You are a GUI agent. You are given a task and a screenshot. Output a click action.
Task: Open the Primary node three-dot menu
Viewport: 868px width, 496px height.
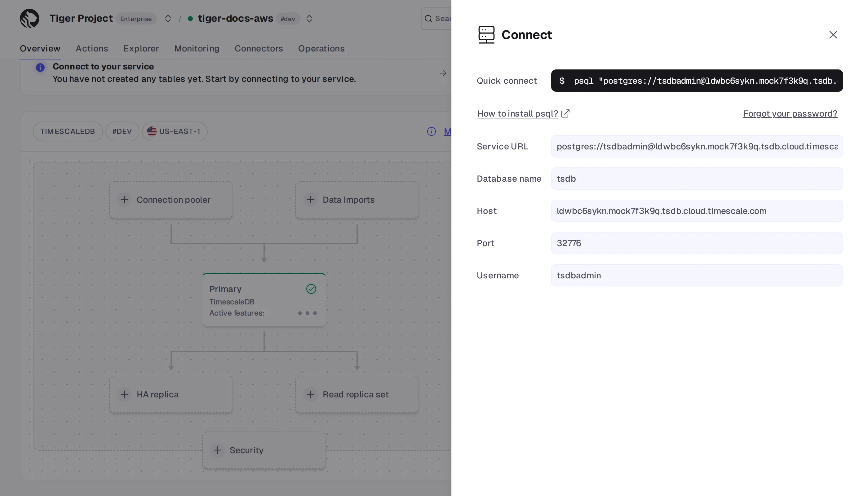pos(307,313)
